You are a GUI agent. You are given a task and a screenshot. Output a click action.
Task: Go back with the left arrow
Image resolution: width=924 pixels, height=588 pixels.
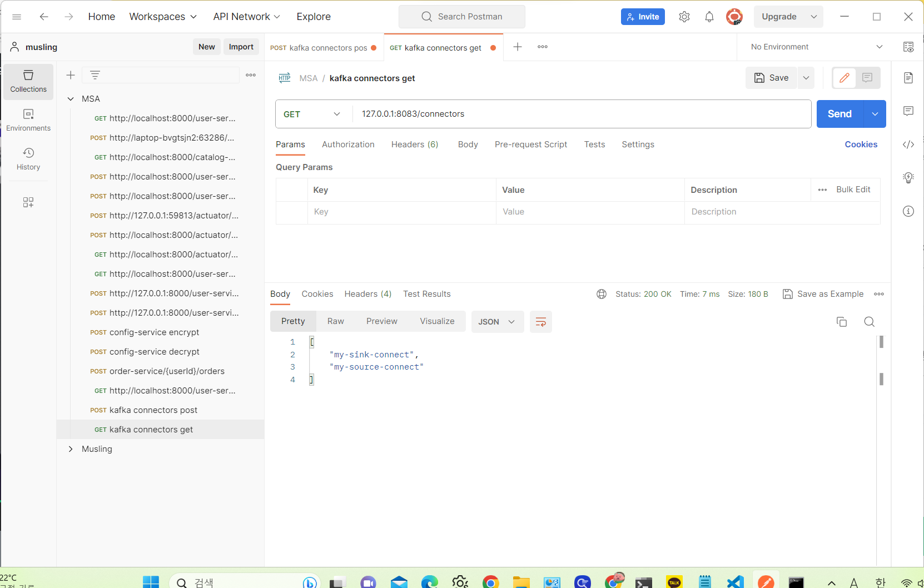coord(44,17)
